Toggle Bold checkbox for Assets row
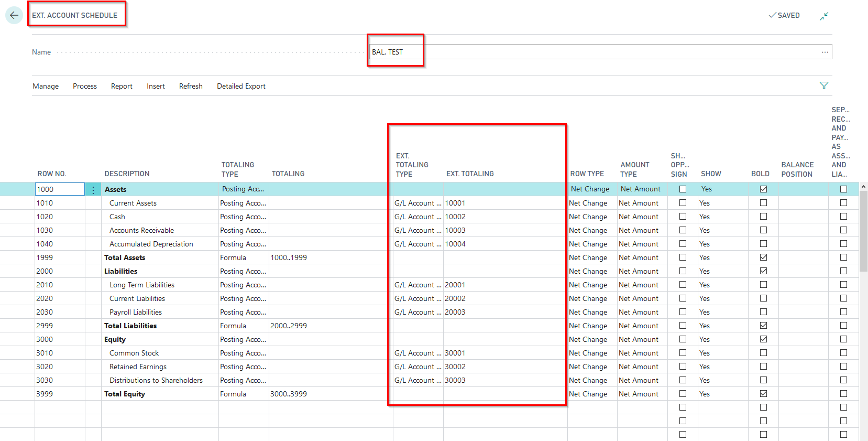This screenshot has width=868, height=441. pyautogui.click(x=763, y=189)
